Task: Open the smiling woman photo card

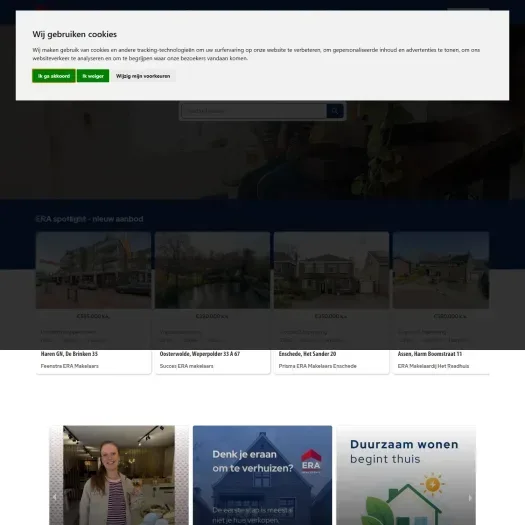Action: (119, 475)
